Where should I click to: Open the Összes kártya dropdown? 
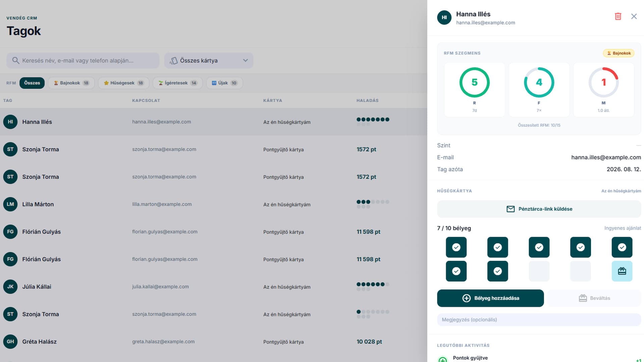point(209,61)
